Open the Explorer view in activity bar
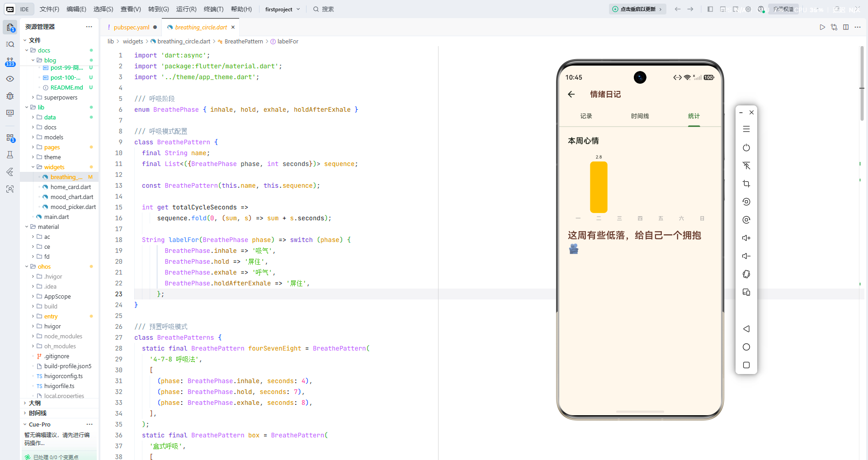This screenshot has width=868, height=460. pyautogui.click(x=10, y=27)
